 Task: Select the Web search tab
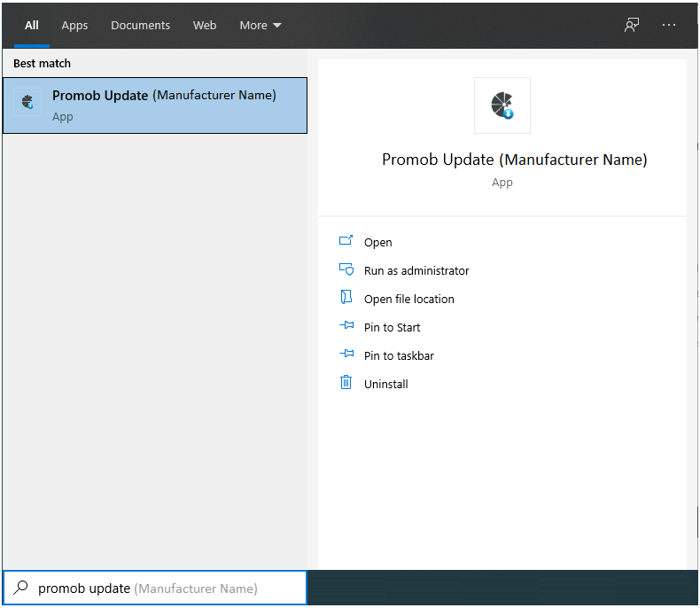tap(205, 26)
